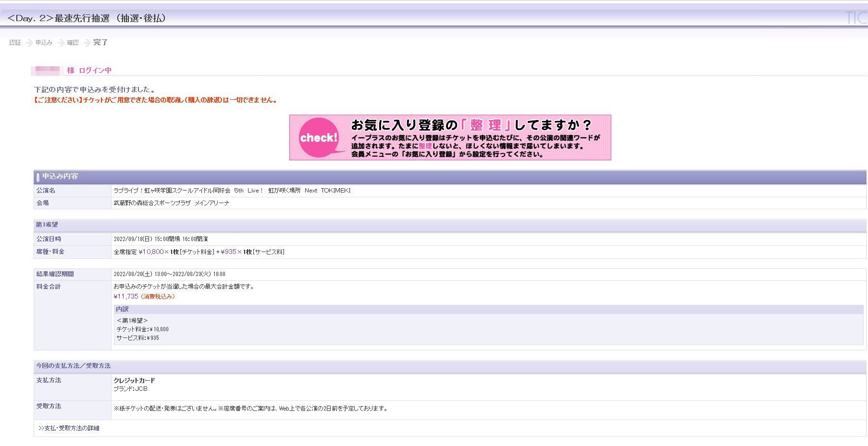Click the venue name 武蔵野の森総合スポーツプラザ text
Screen dimensions: 868x446
[x=172, y=203]
